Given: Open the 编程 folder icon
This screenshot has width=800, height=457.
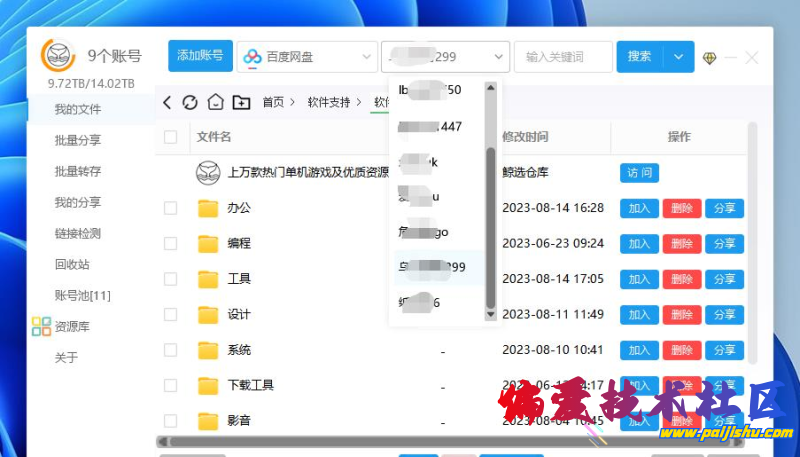Looking at the screenshot, I should tap(208, 243).
